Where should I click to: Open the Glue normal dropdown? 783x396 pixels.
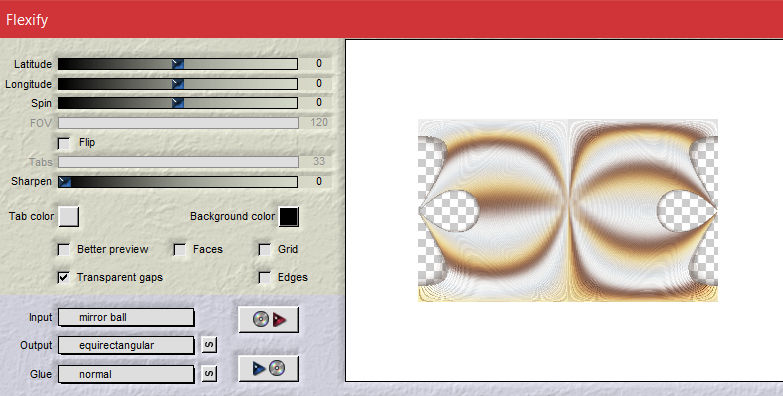(126, 374)
